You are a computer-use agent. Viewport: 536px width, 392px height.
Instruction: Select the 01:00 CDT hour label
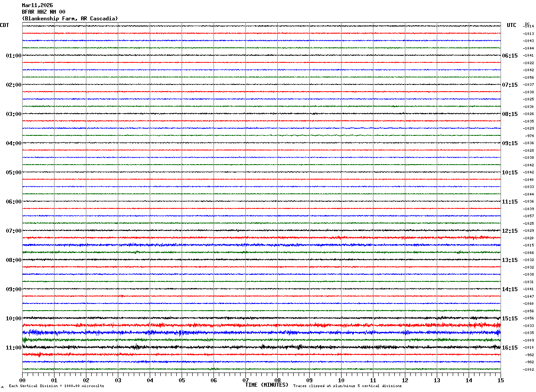tap(14, 56)
